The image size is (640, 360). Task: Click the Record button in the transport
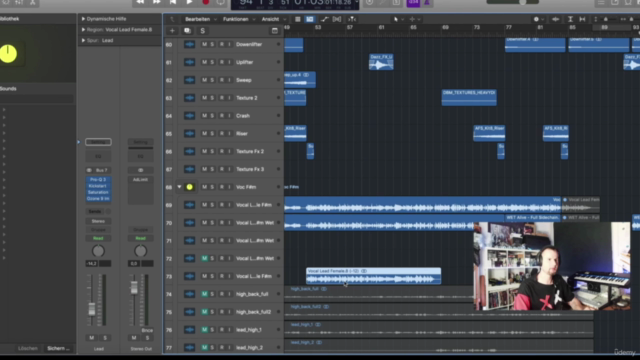click(x=206, y=2)
